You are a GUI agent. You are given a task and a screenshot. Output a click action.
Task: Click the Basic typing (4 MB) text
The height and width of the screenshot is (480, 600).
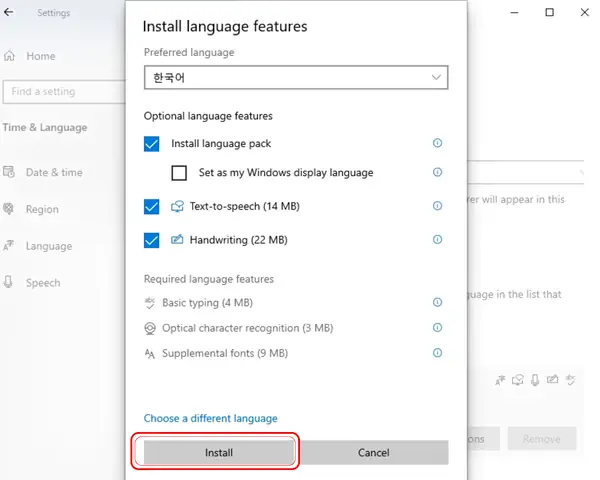pyautogui.click(x=207, y=303)
